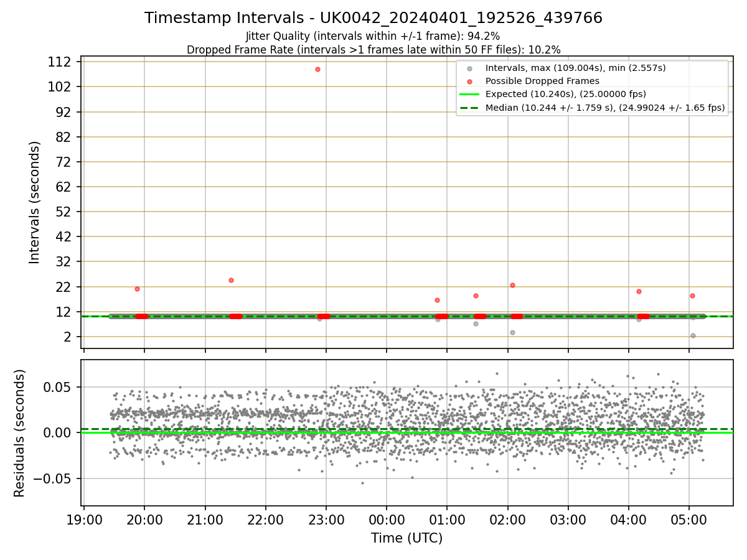Click the '19:00' time tick label
Viewport: 747px width, 560px height.
(x=84, y=520)
